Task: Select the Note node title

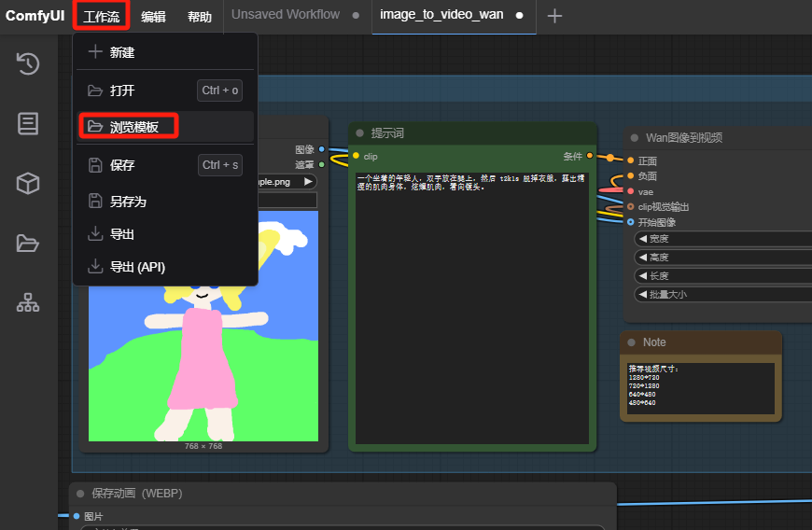Action: click(x=654, y=342)
